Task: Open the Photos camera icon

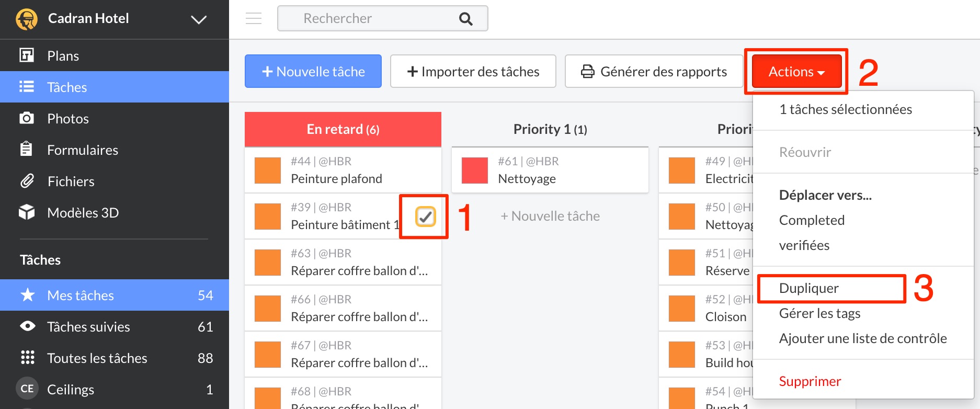Action: pos(27,118)
